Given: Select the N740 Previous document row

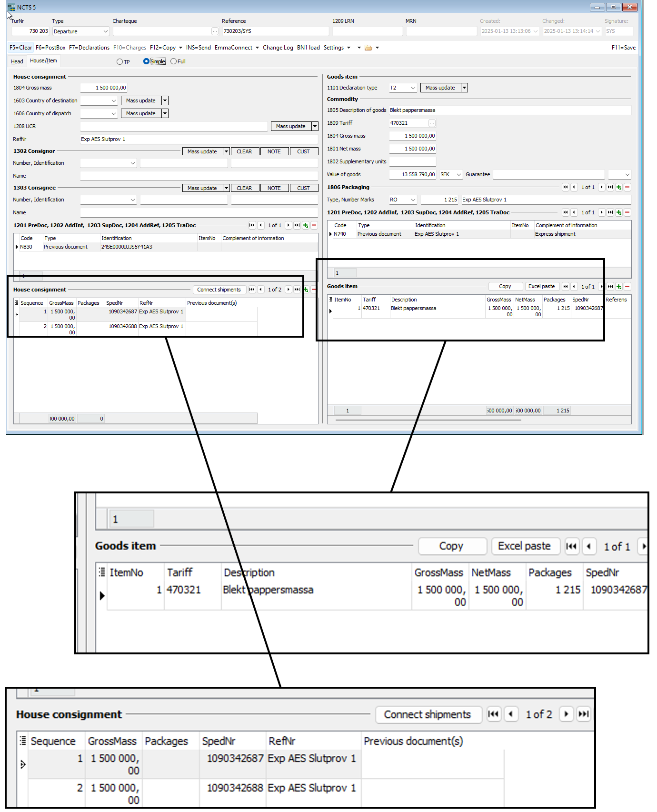Looking at the screenshot, I should (x=479, y=234).
